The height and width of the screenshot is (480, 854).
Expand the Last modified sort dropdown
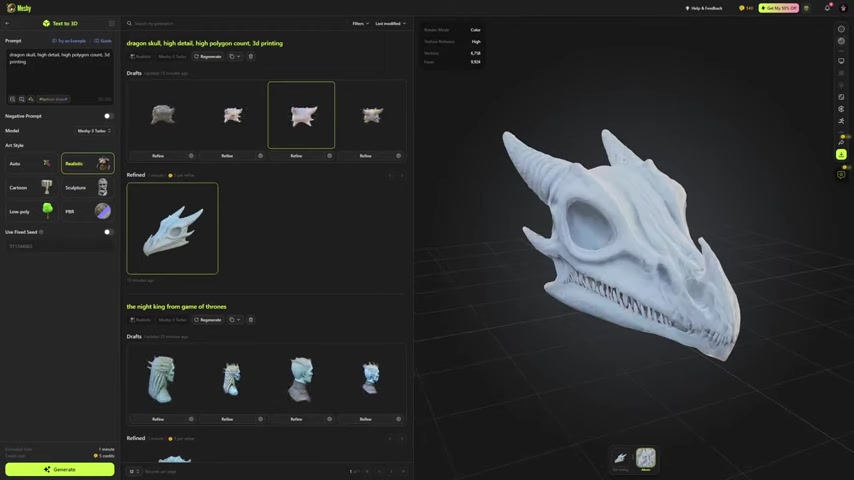pos(390,23)
